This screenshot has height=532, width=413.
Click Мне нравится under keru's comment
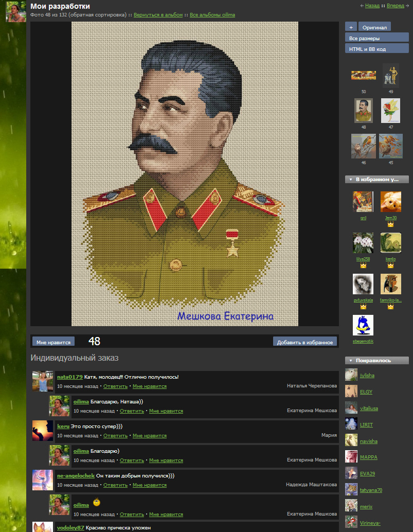point(150,436)
